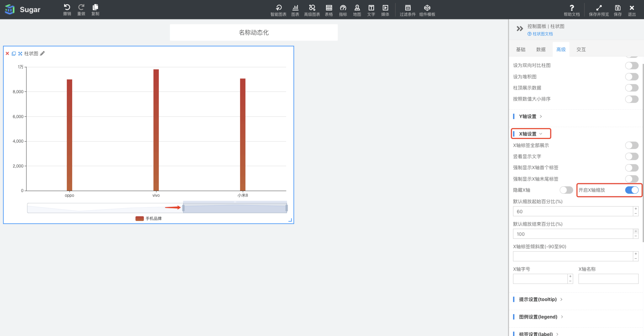Image resolution: width=644 pixels, height=336 pixels.
Task: Collapse control panel with double-arrow icon
Action: point(519,29)
